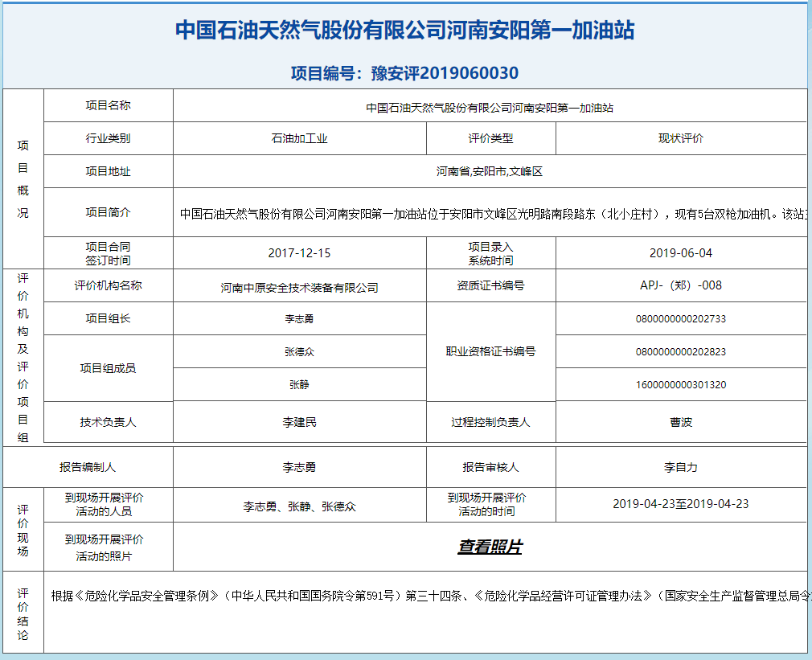Click on-site personnel 李志勇、张静、张德众
Image resolution: width=812 pixels, height=660 pixels.
point(299,506)
